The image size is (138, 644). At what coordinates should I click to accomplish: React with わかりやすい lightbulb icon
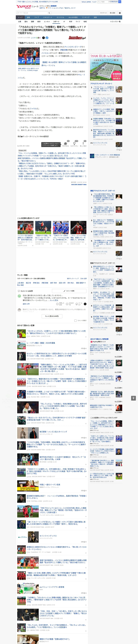pos(74,144)
